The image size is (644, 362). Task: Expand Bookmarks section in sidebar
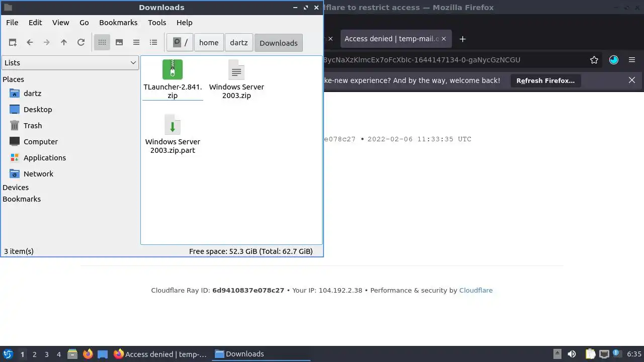click(x=22, y=199)
